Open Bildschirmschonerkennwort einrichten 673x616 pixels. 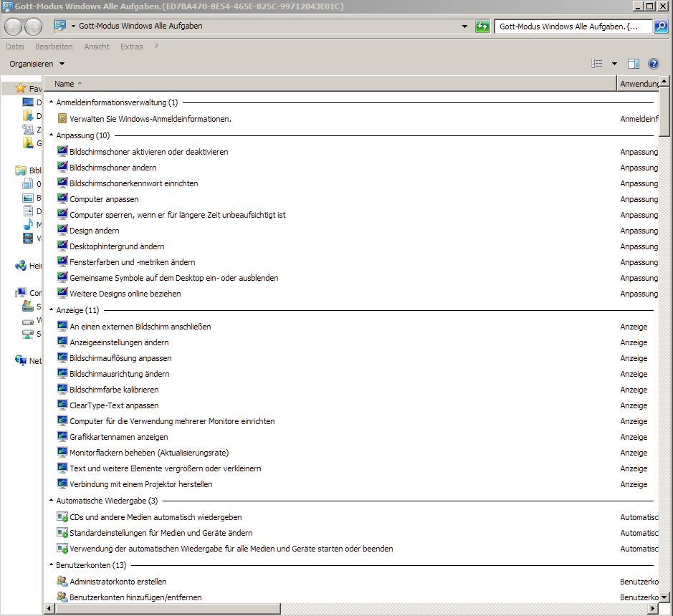(x=133, y=183)
